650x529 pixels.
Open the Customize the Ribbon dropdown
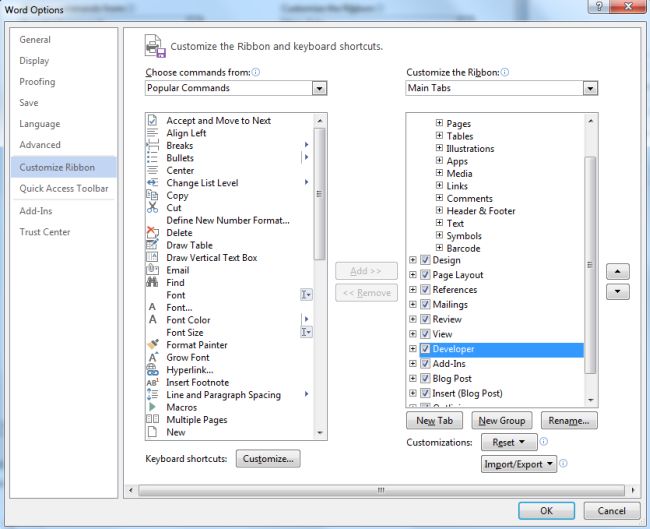click(590, 88)
